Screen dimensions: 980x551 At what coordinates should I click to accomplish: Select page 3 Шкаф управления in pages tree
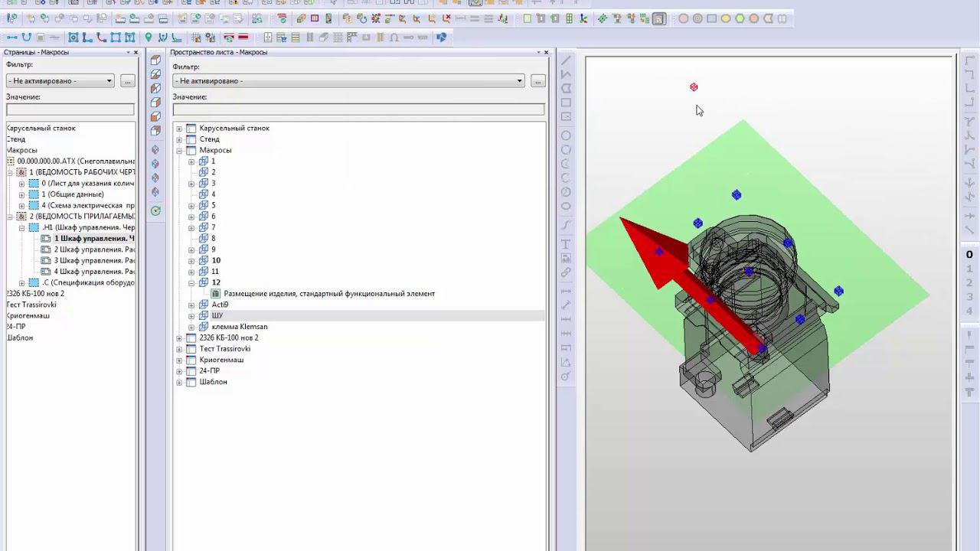click(94, 260)
